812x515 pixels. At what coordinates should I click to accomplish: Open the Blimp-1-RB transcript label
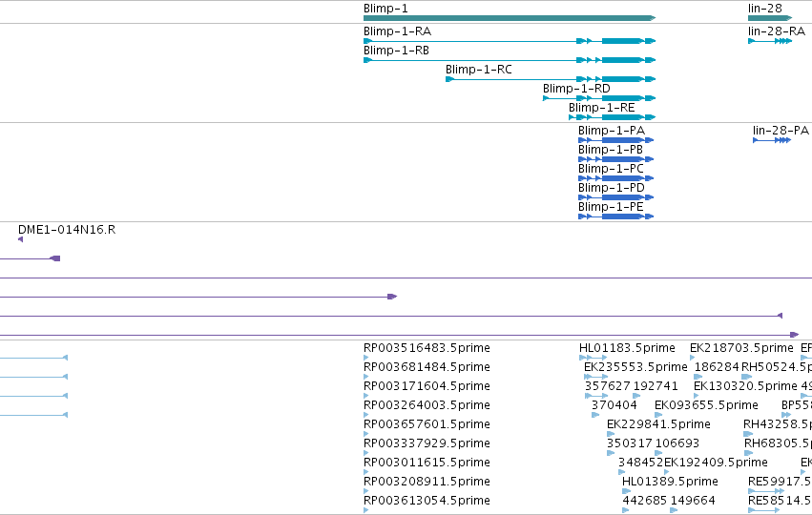click(396, 51)
